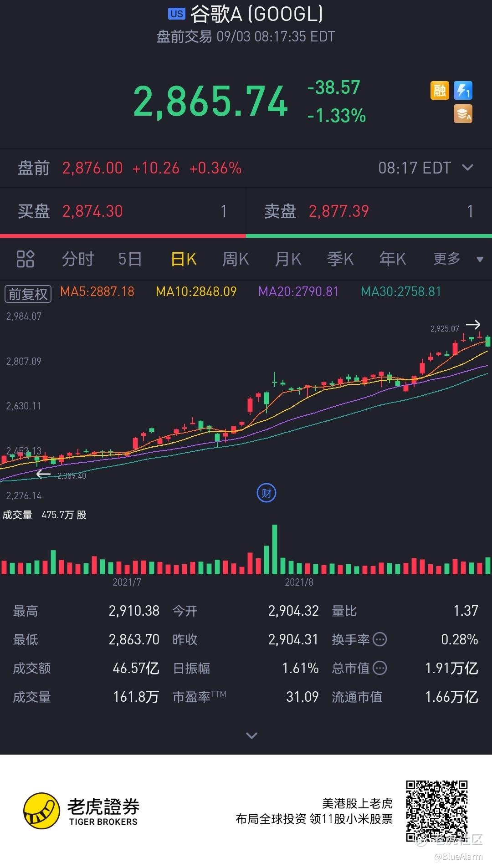The width and height of the screenshot is (492, 868).
Task: Tap the Tiger Brokers QR code
Action: pyautogui.click(x=437, y=811)
